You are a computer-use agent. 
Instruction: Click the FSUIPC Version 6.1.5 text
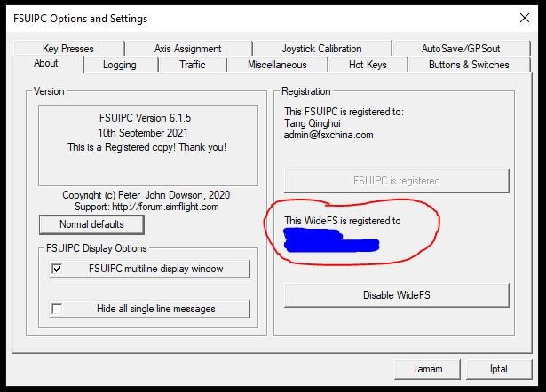pyautogui.click(x=146, y=118)
